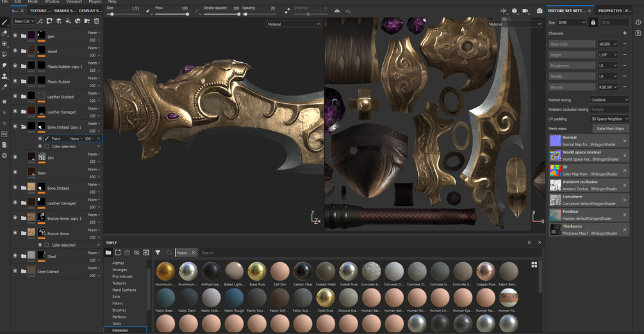Click the shelf folder icon
Viewport: 644px width, 334px height.
108,253
